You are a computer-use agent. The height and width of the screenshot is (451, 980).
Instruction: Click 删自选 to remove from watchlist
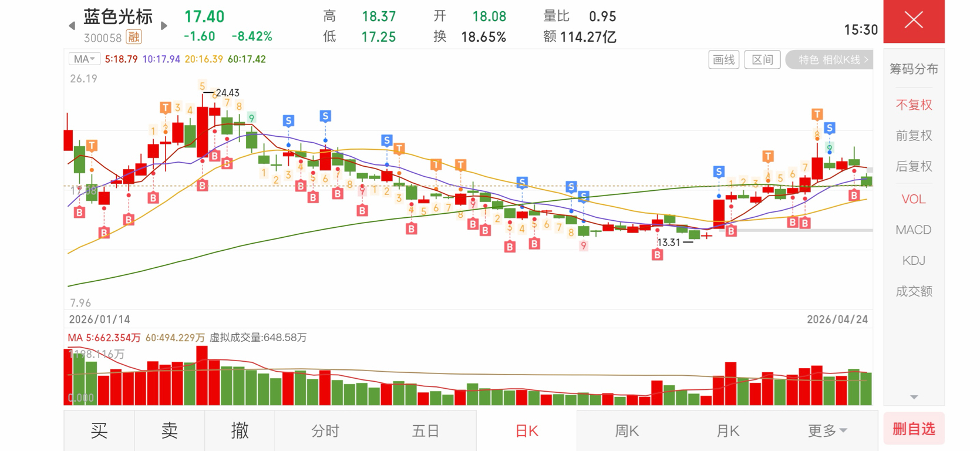click(x=914, y=429)
